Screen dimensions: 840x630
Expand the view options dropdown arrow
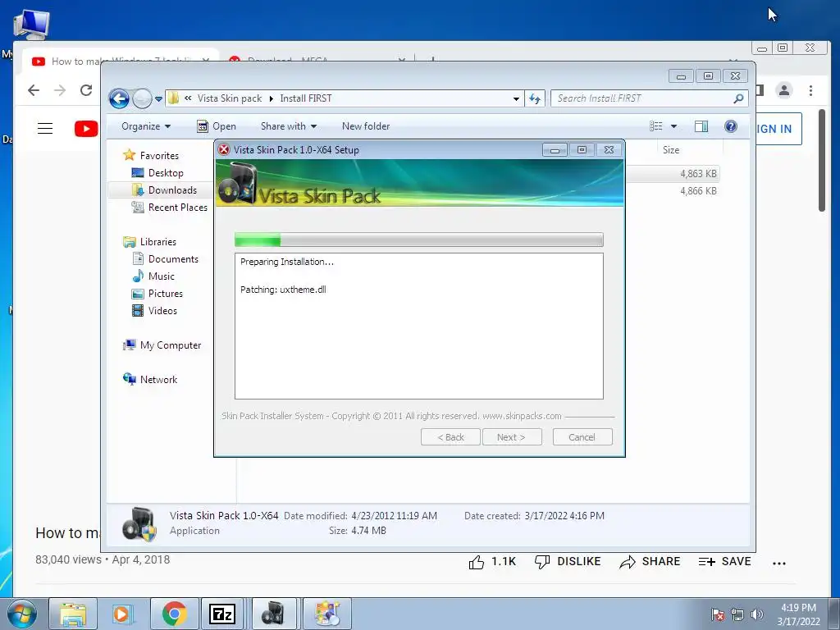[674, 126]
